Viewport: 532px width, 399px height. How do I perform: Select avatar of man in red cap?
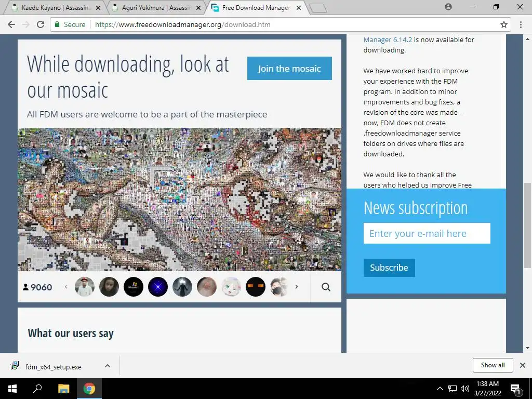point(85,287)
